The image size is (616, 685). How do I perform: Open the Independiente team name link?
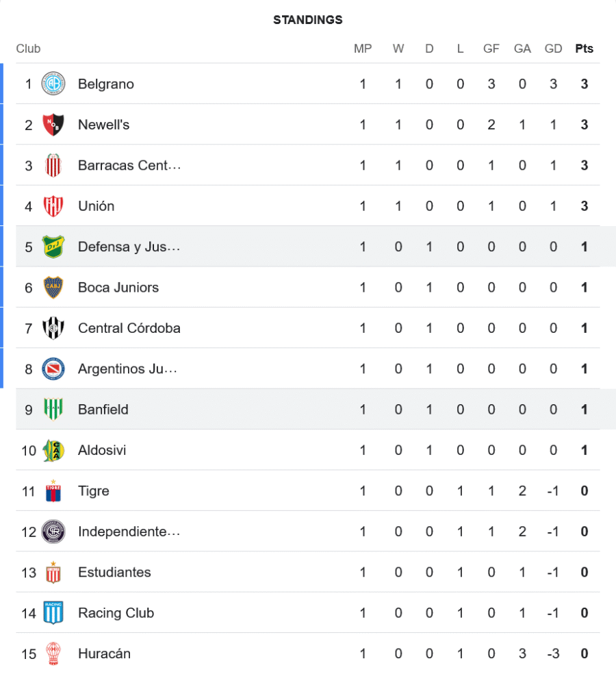(129, 532)
